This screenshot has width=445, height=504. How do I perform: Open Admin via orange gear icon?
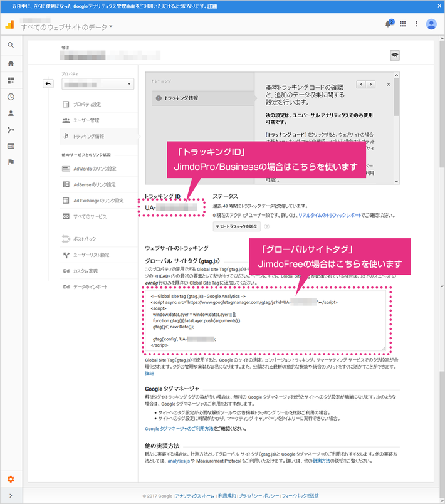[x=11, y=480]
